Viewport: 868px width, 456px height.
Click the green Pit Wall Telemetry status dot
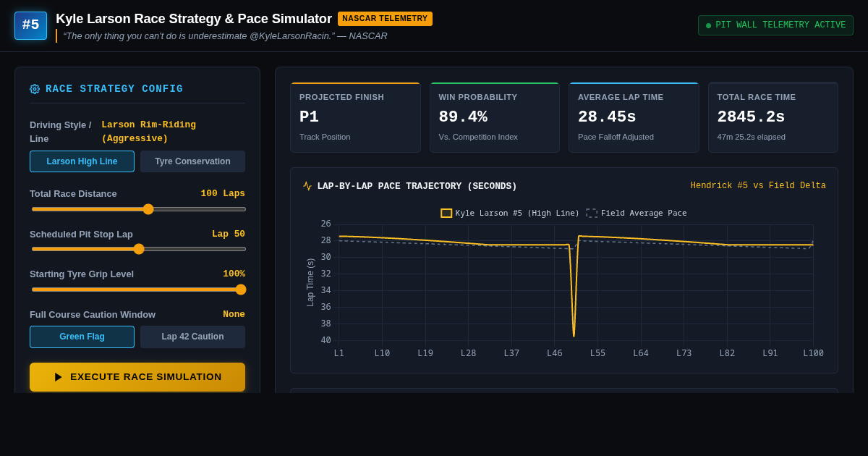click(708, 25)
